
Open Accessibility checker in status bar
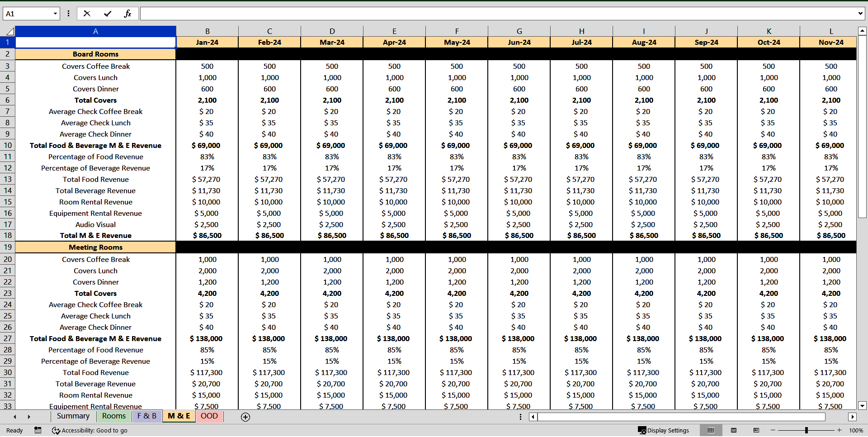click(90, 430)
